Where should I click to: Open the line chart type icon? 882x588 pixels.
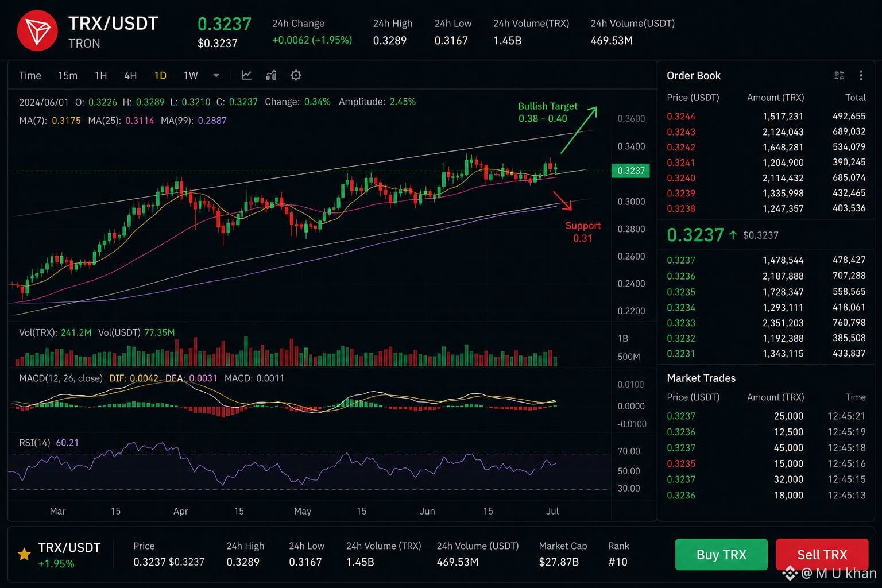246,75
